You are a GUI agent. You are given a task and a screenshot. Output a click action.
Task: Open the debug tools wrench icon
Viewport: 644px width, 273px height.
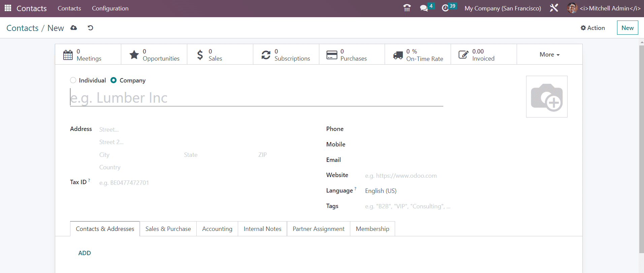(554, 8)
